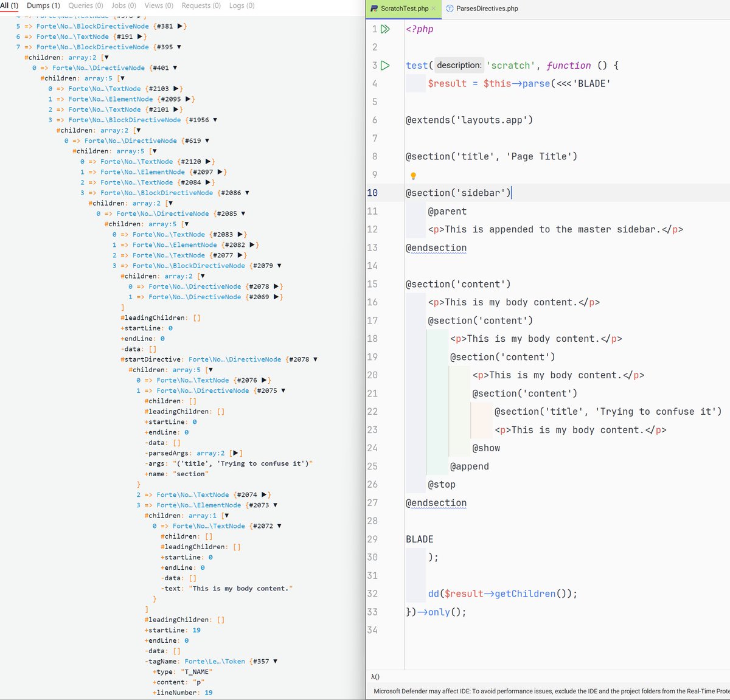Screen dimensions: 730x700
Task: Click @endsection on line 13
Action: tap(436, 248)
